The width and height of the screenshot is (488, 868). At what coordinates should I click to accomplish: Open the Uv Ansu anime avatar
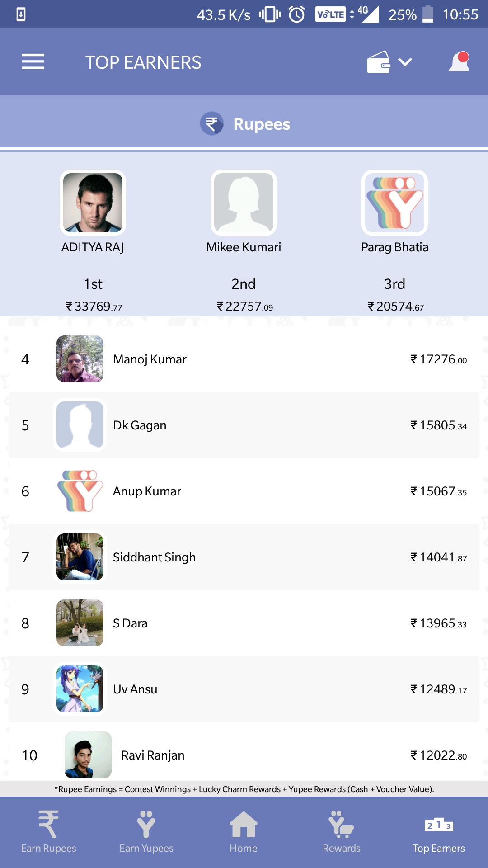80,689
